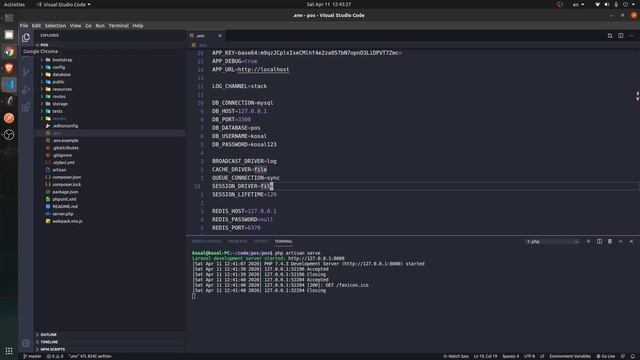Start Go Live server from status bar

coord(606,356)
